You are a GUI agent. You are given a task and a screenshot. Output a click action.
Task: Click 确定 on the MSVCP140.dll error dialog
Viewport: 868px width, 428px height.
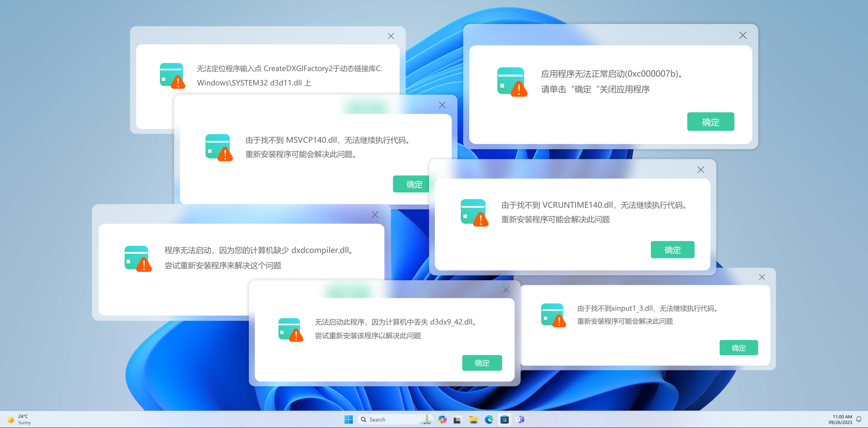tap(411, 184)
